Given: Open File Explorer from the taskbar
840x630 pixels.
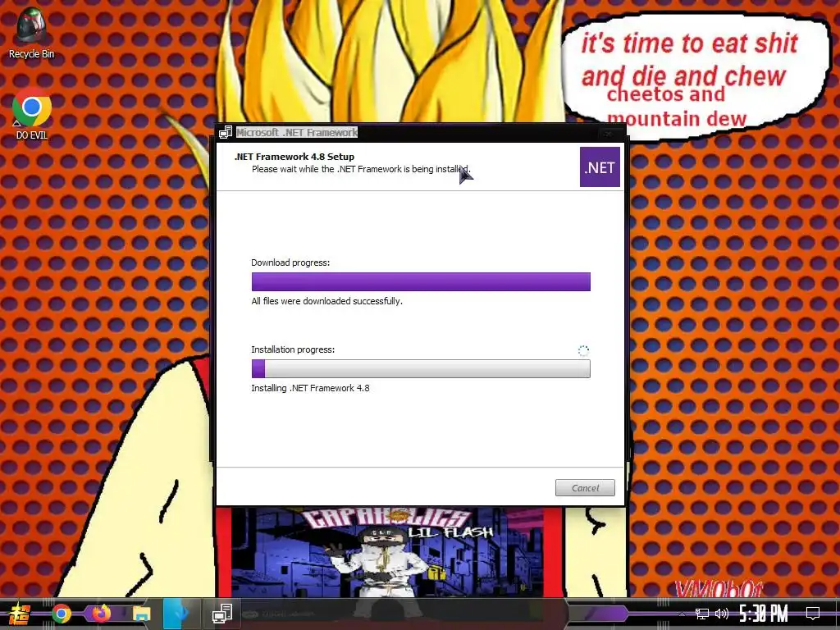Looking at the screenshot, I should click(x=141, y=614).
